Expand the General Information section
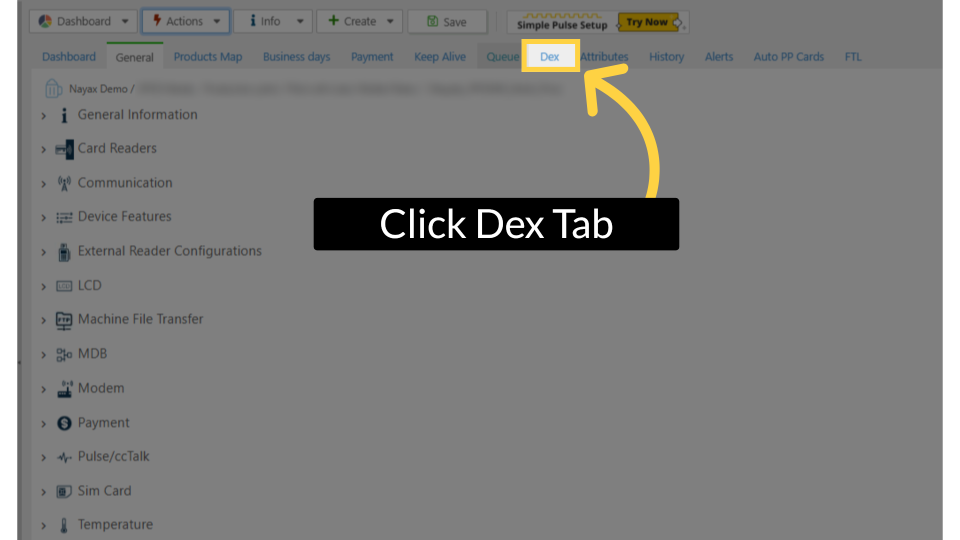This screenshot has width=960, height=540. coord(44,116)
